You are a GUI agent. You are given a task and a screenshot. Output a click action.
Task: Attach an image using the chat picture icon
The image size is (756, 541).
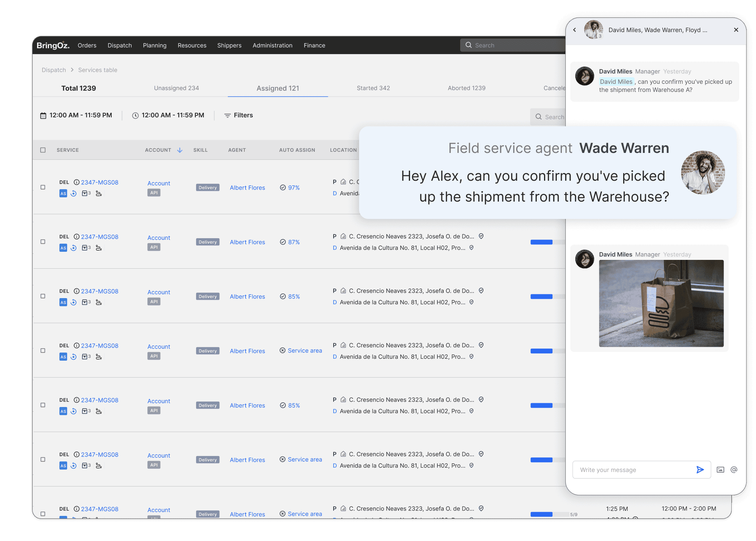[720, 470]
